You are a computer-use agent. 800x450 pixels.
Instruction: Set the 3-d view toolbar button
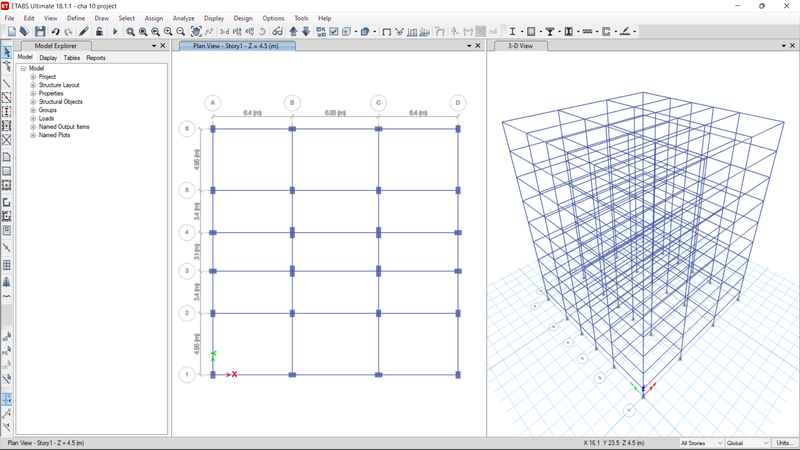point(224,32)
